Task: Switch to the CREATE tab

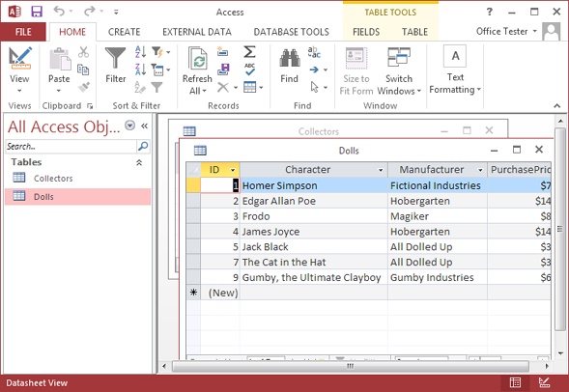Action: (124, 32)
